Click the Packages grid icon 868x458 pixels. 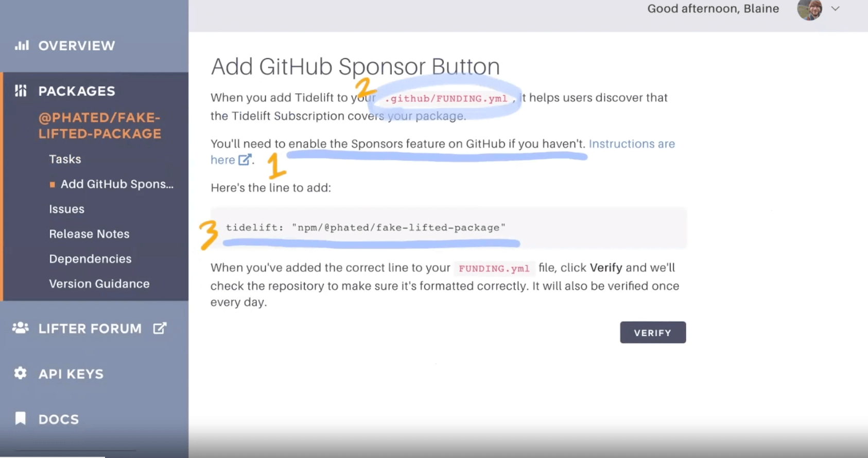(21, 91)
